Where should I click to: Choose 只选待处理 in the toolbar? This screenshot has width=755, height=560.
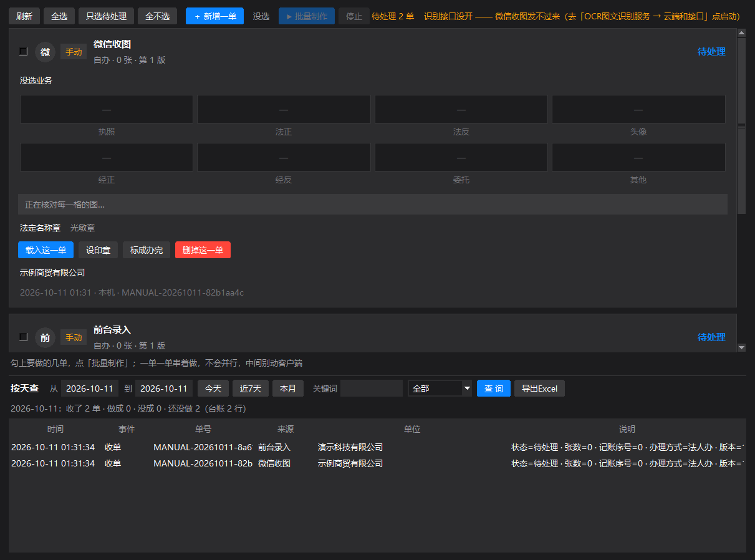point(106,16)
